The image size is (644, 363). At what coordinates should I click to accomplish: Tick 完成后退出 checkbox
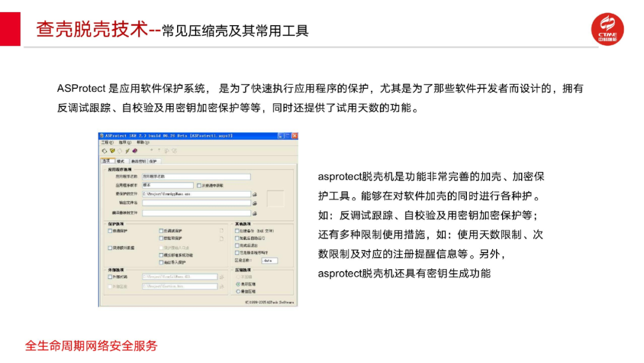(237, 245)
